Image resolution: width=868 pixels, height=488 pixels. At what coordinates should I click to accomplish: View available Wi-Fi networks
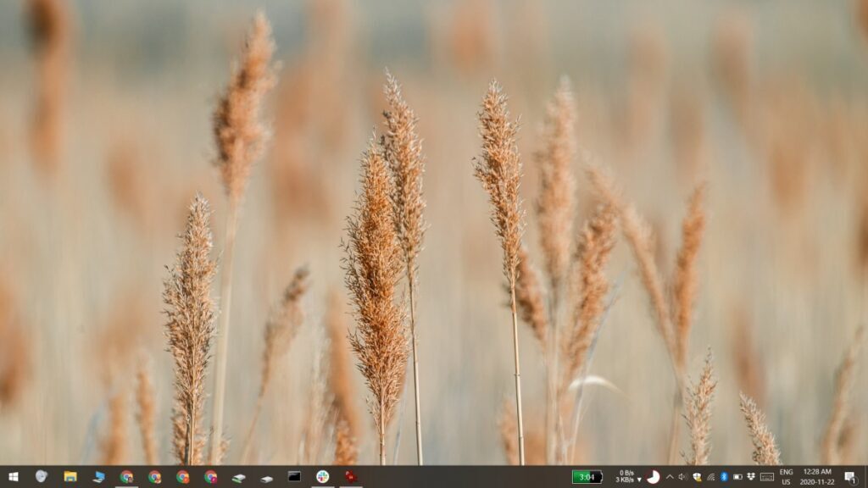pos(714,477)
